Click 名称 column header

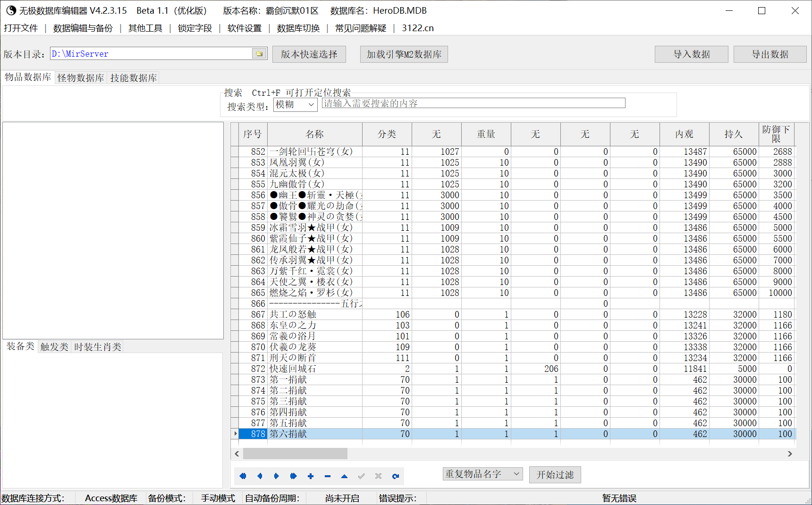(x=315, y=135)
